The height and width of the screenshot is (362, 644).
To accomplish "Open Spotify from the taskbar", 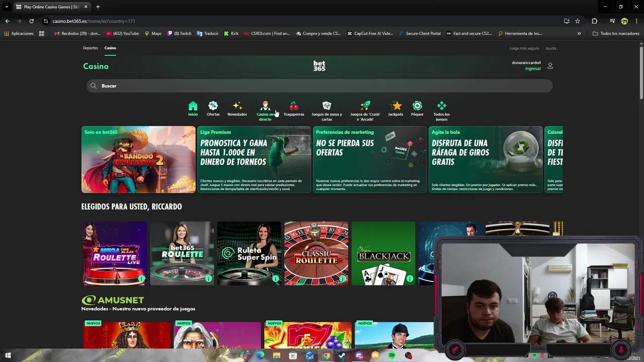I will point(392,355).
